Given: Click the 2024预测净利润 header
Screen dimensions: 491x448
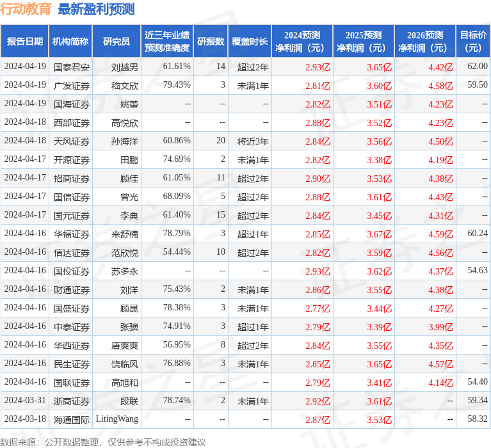Looking at the screenshot, I should (302, 42).
